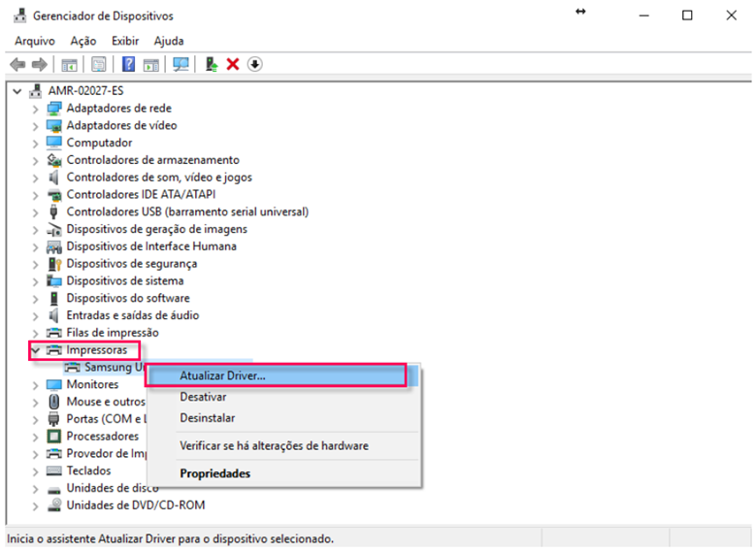
Task: Collapse the AMR-02027-ES root node
Action: click(x=17, y=90)
